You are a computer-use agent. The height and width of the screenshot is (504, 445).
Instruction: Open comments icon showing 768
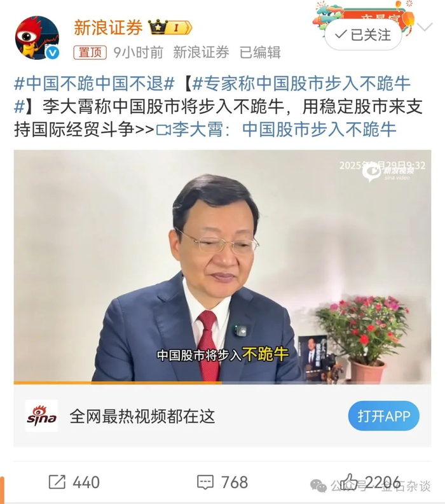click(205, 482)
